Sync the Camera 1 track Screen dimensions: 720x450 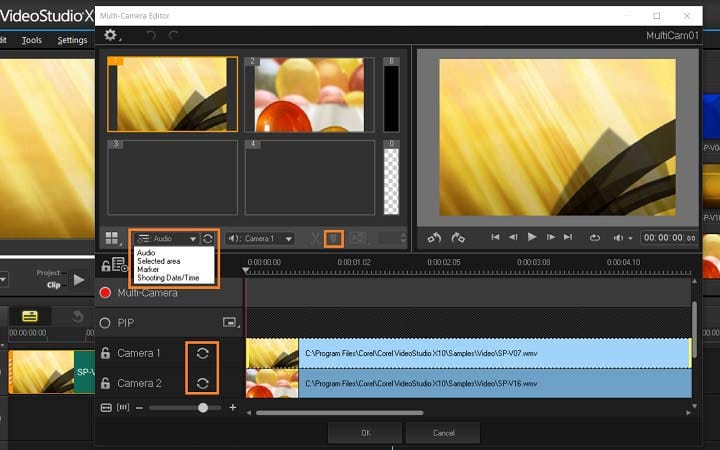[x=202, y=353]
